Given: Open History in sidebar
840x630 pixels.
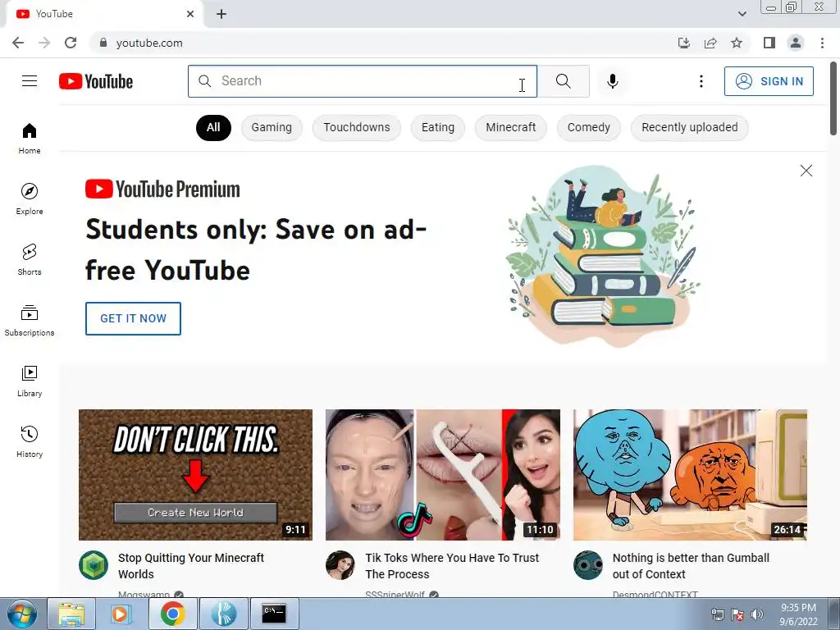Looking at the screenshot, I should point(30,441).
